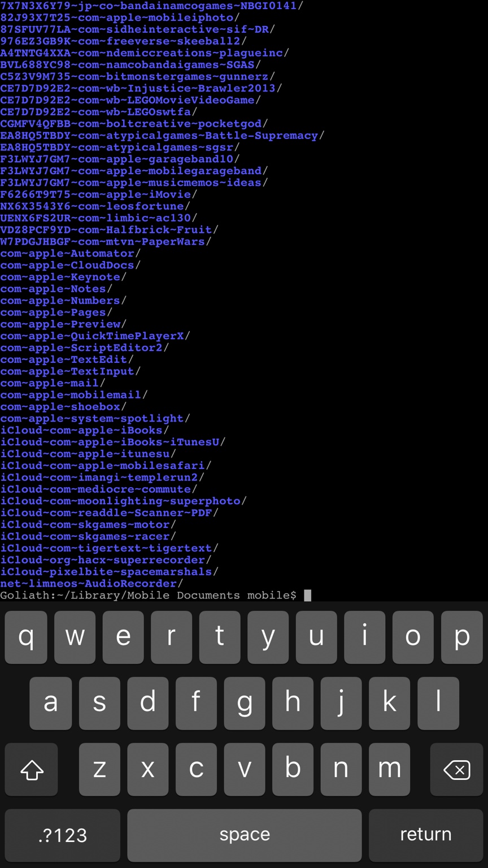488x868 pixels.
Task: Tap the p key
Action: tap(462, 637)
